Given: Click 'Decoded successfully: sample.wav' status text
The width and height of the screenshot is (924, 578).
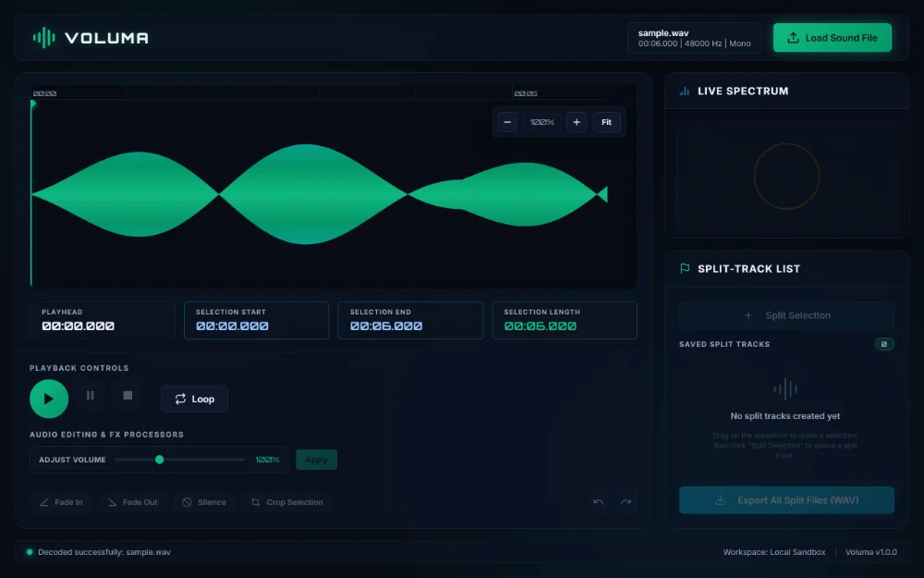Looking at the screenshot, I should tap(104, 552).
